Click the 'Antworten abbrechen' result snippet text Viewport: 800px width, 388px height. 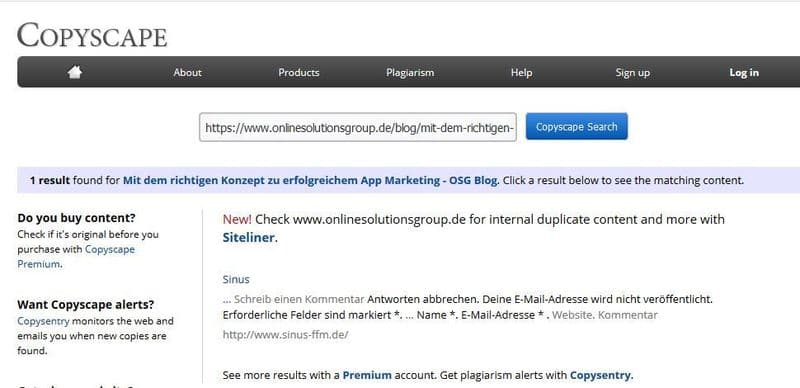(422, 299)
